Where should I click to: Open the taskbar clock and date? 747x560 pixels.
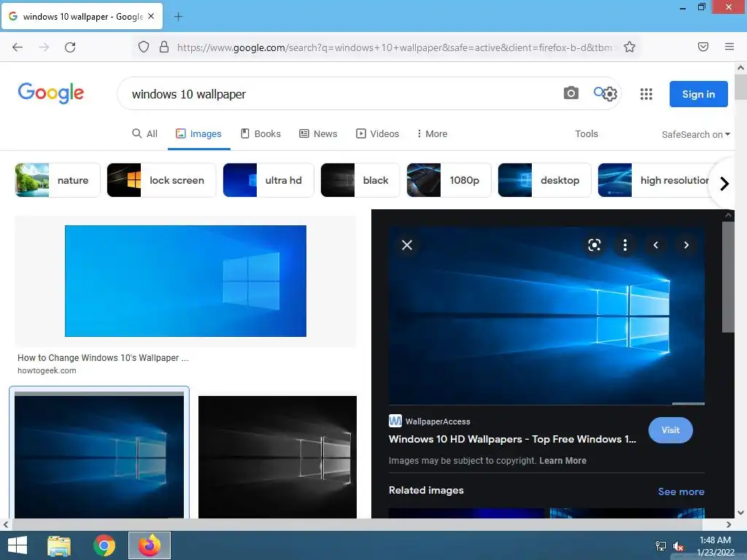pos(715,546)
